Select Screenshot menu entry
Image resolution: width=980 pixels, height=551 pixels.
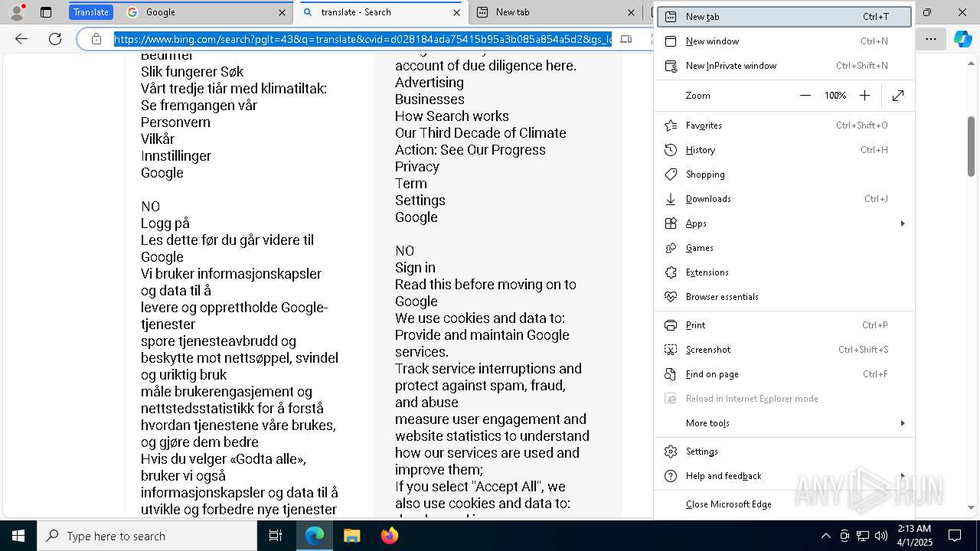click(x=785, y=350)
